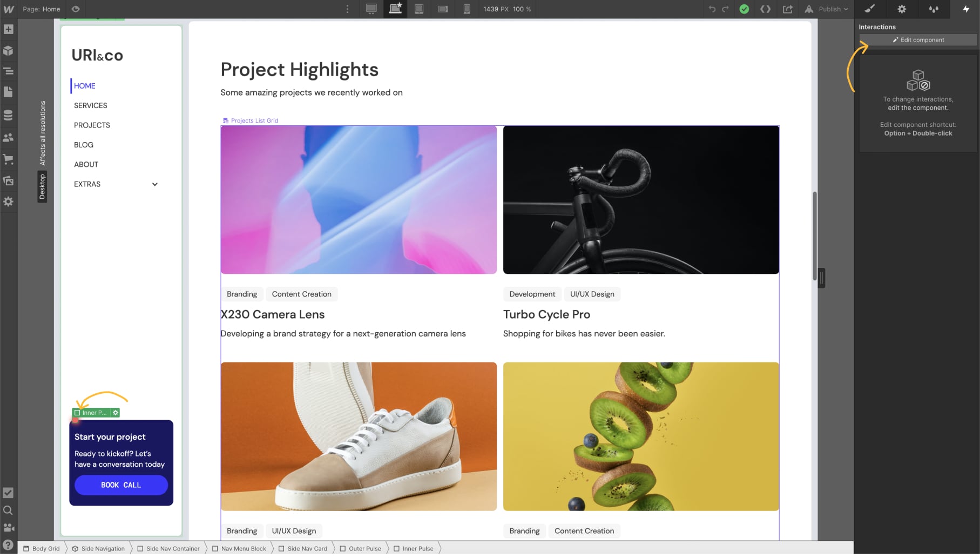Expand the EXTRAS dropdown chevron
The height and width of the screenshot is (558, 980).
point(155,185)
